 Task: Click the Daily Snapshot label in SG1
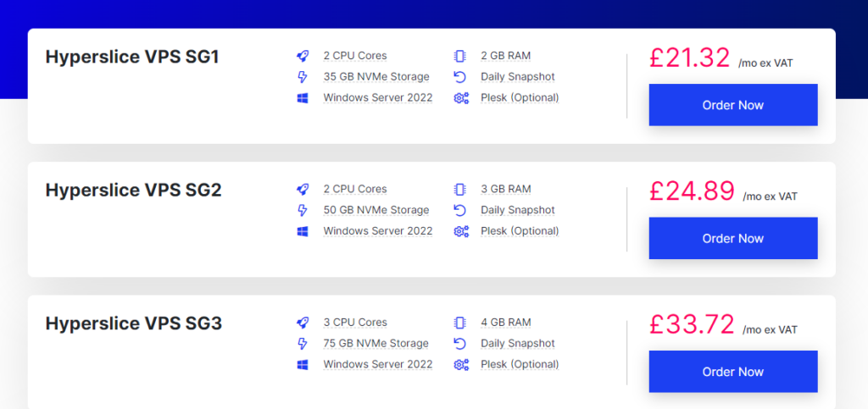[517, 77]
